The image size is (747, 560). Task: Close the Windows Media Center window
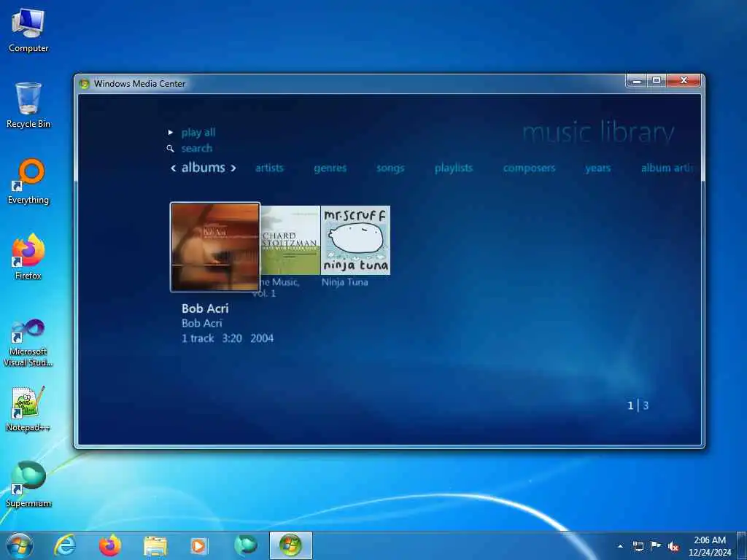tap(684, 81)
